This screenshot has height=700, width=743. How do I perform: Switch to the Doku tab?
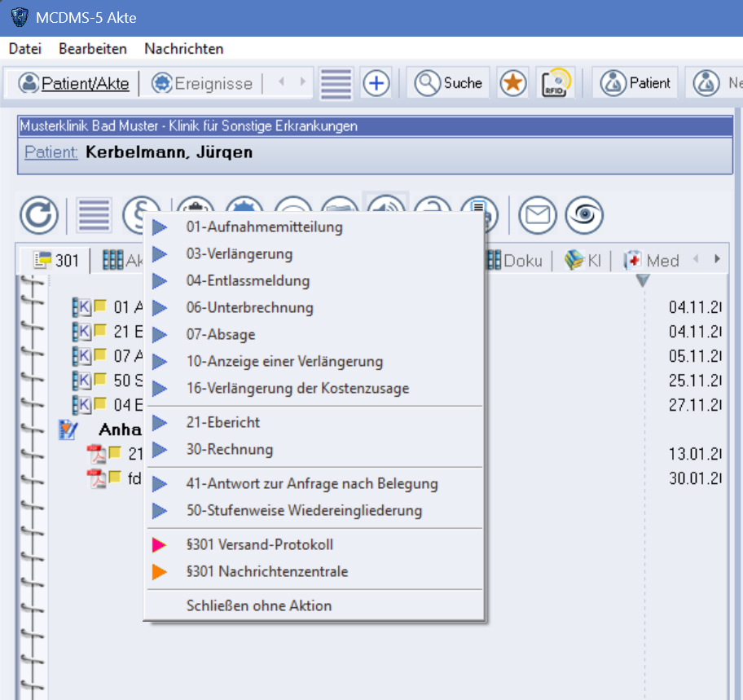tap(517, 261)
